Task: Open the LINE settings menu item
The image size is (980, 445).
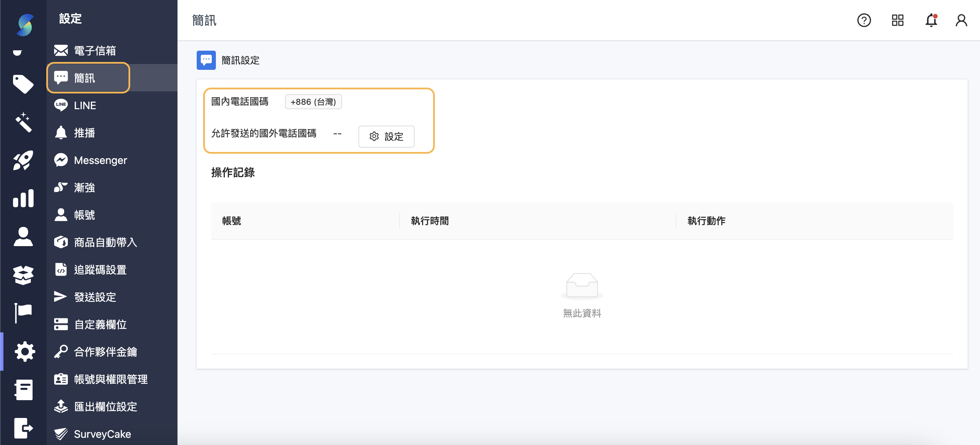Action: click(84, 105)
